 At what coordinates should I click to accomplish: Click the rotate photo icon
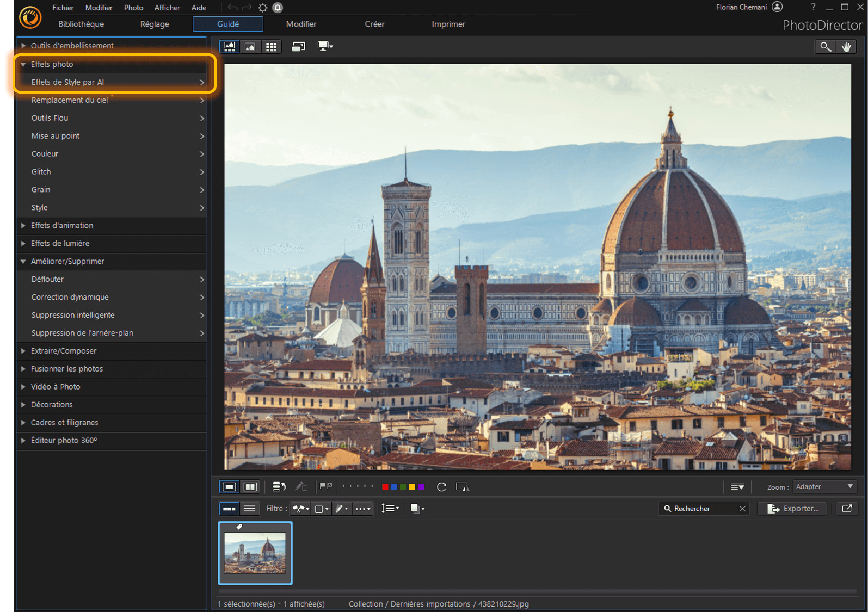coord(441,487)
